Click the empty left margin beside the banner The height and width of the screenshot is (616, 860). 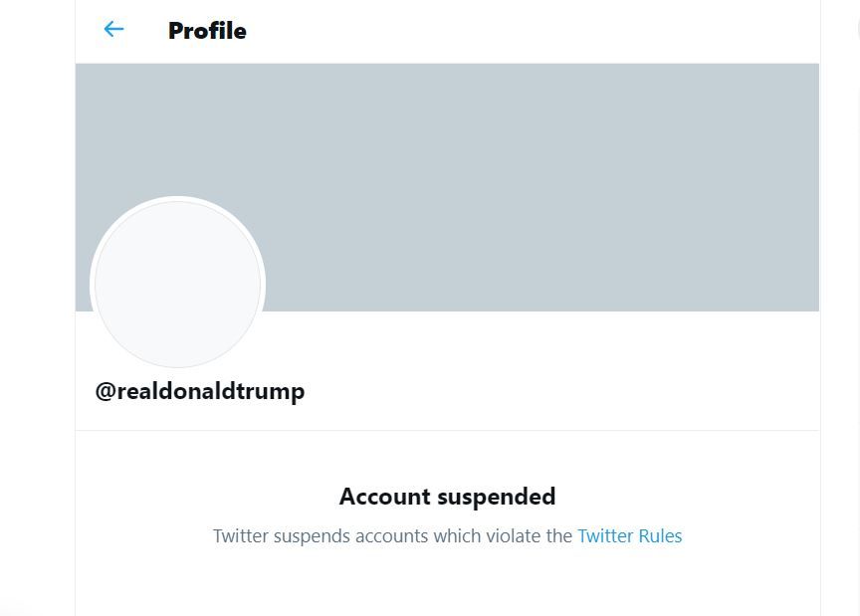[x=37, y=189]
